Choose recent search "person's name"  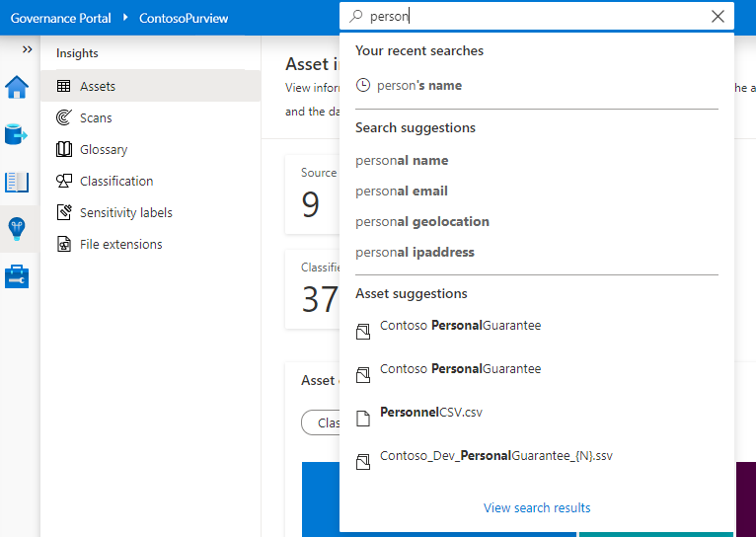tap(418, 86)
